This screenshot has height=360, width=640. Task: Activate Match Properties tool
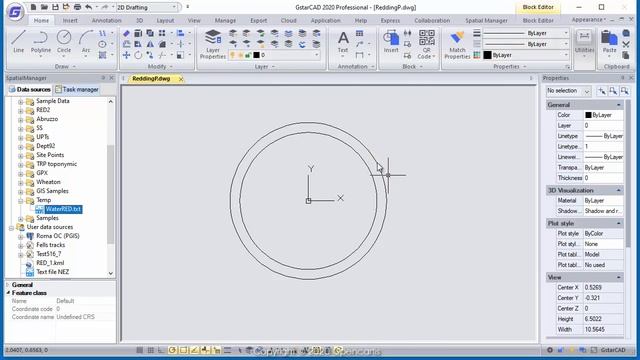[x=457, y=44]
